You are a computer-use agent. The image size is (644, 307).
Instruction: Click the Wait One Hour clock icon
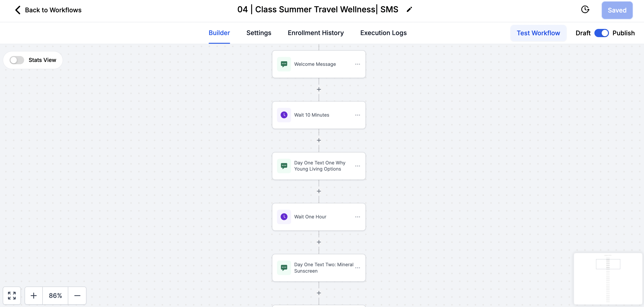284,217
